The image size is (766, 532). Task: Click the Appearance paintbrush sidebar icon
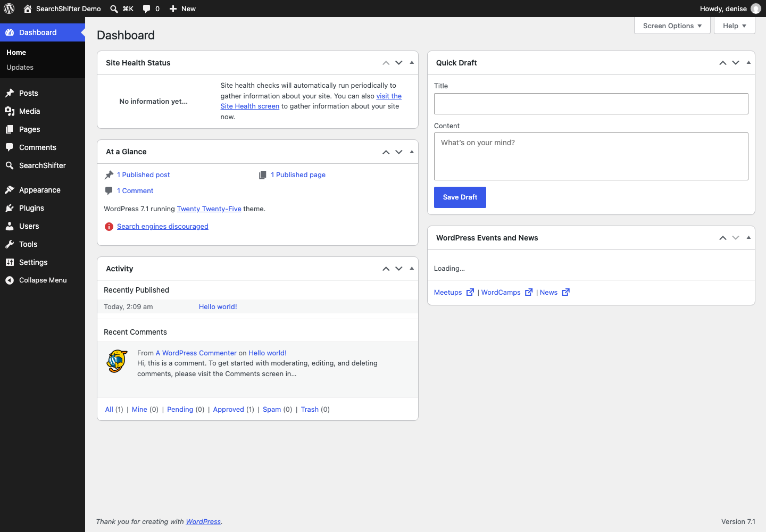coord(10,190)
